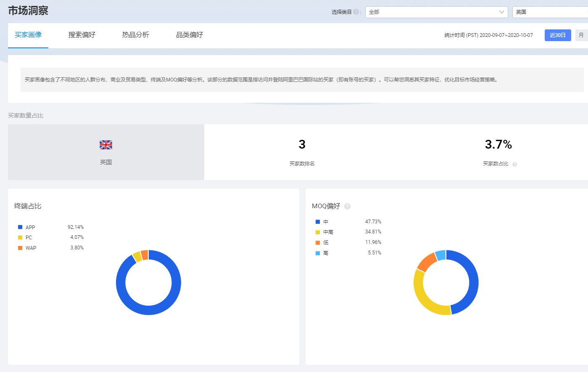
Task: Select the 月 time option
Action: pyautogui.click(x=581, y=35)
